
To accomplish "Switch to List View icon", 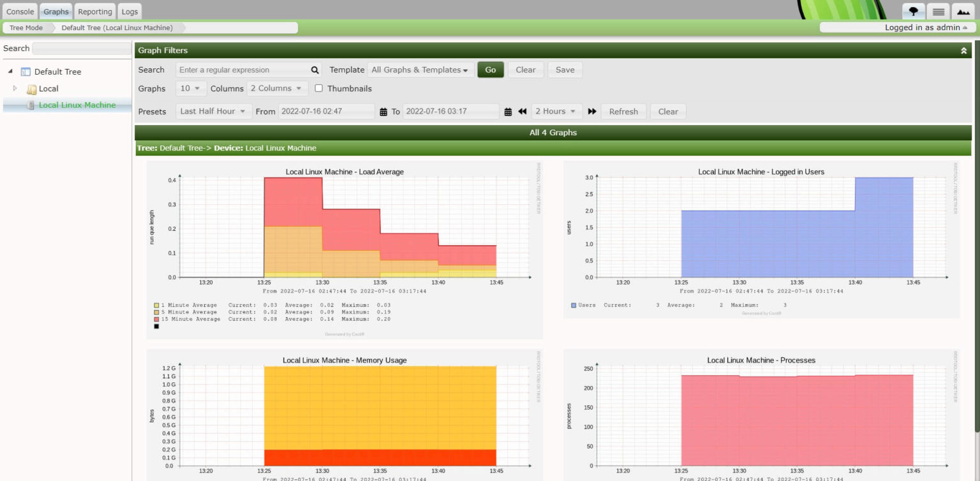I will (938, 11).
